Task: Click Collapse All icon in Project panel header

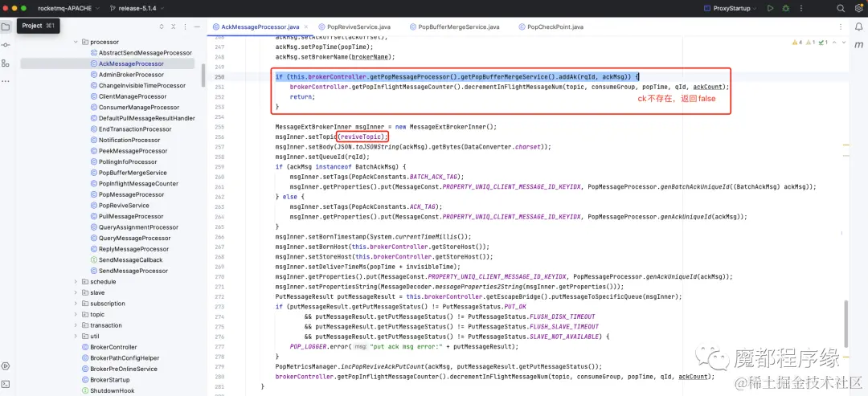Action: pyautogui.click(x=174, y=27)
